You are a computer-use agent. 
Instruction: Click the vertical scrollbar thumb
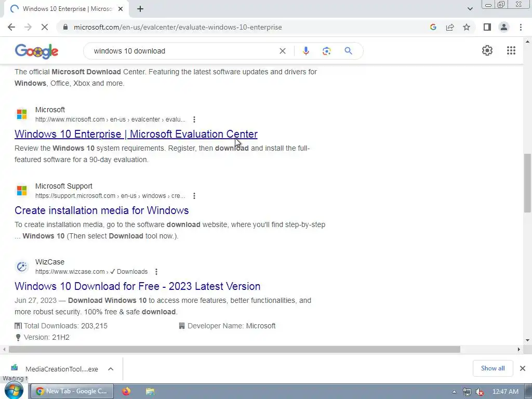(527, 183)
